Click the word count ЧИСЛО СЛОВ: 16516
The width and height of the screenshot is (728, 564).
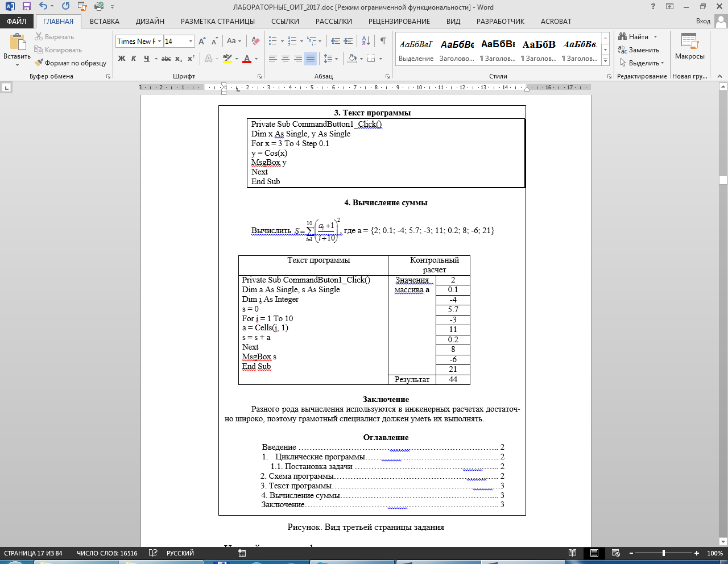point(107,553)
